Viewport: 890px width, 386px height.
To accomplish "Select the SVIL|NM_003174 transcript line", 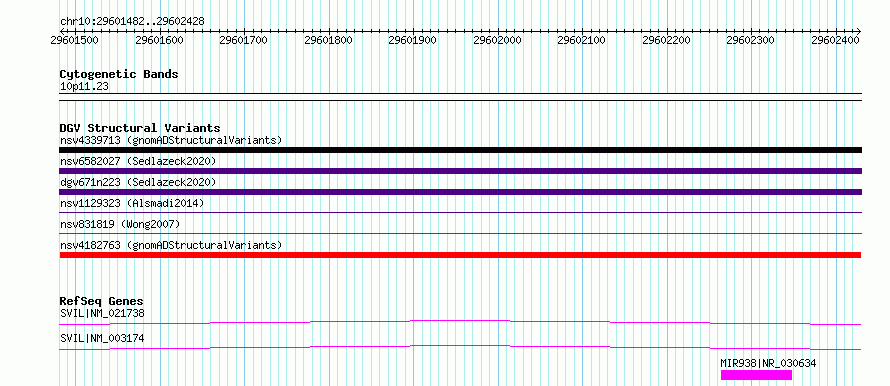I will pyautogui.click(x=460, y=347).
